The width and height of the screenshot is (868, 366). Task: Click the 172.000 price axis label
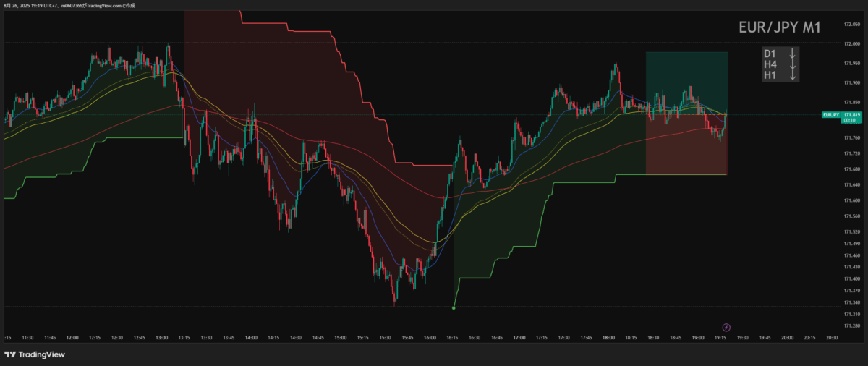point(852,44)
